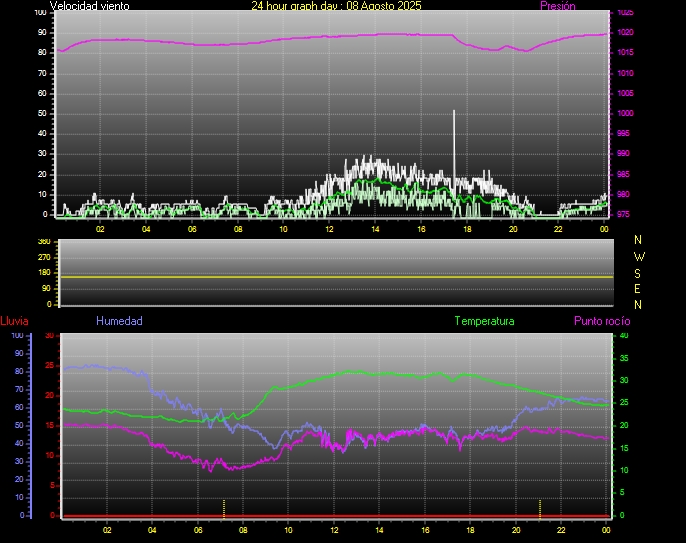Screen dimensions: 686x543
Task: Click the yellow wind direction line
Action: [336, 277]
